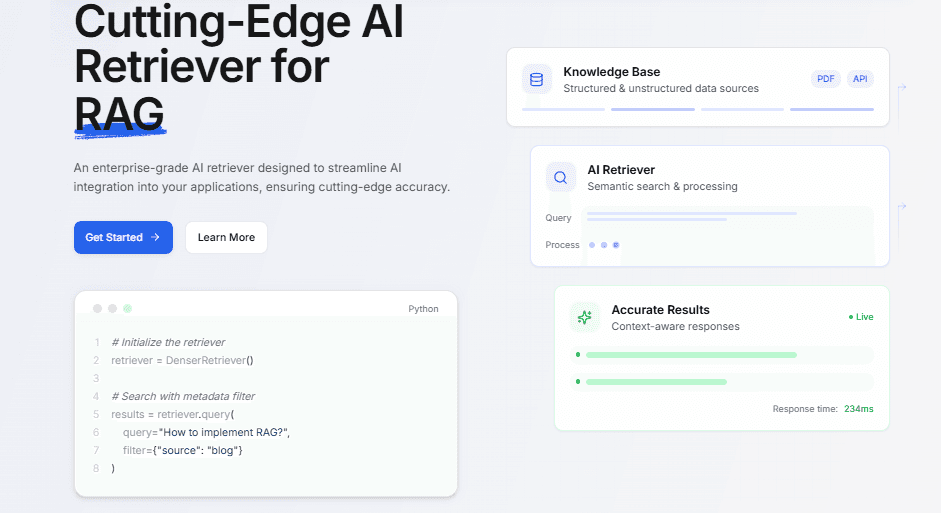Click the flow arrow beside Knowledge Base card
The image size is (941, 513).
pos(901,88)
